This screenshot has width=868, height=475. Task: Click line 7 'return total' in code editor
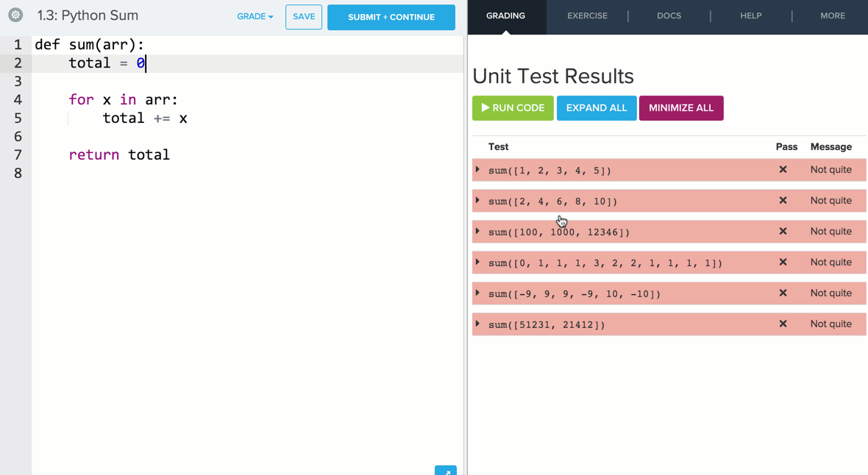(x=119, y=155)
